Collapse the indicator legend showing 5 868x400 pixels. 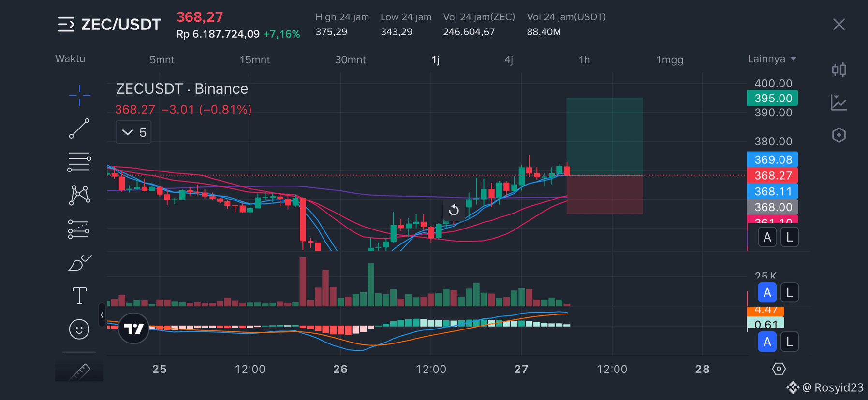coord(133,132)
